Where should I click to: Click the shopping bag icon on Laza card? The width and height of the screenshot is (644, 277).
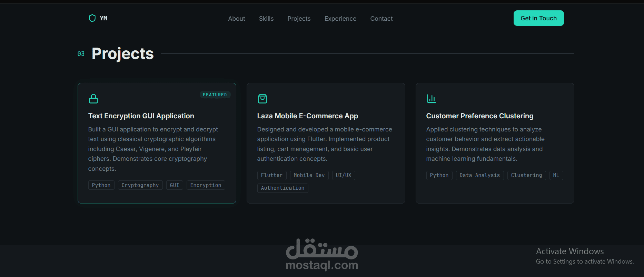pyautogui.click(x=262, y=99)
